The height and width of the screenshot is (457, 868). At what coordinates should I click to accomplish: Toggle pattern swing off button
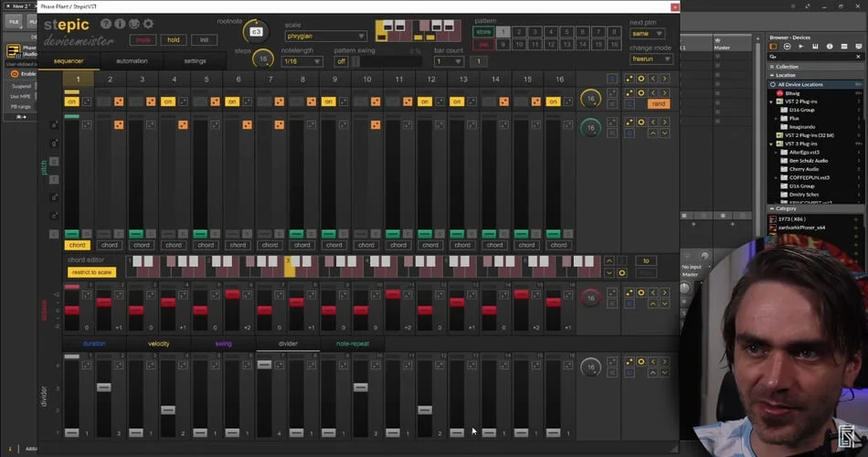[x=342, y=61]
